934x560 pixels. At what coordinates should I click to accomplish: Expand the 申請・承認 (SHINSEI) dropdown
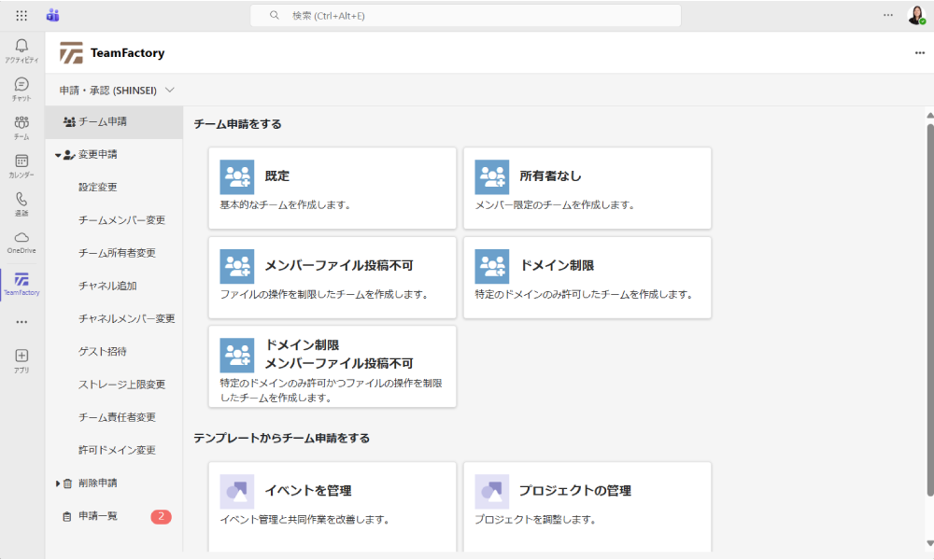169,91
